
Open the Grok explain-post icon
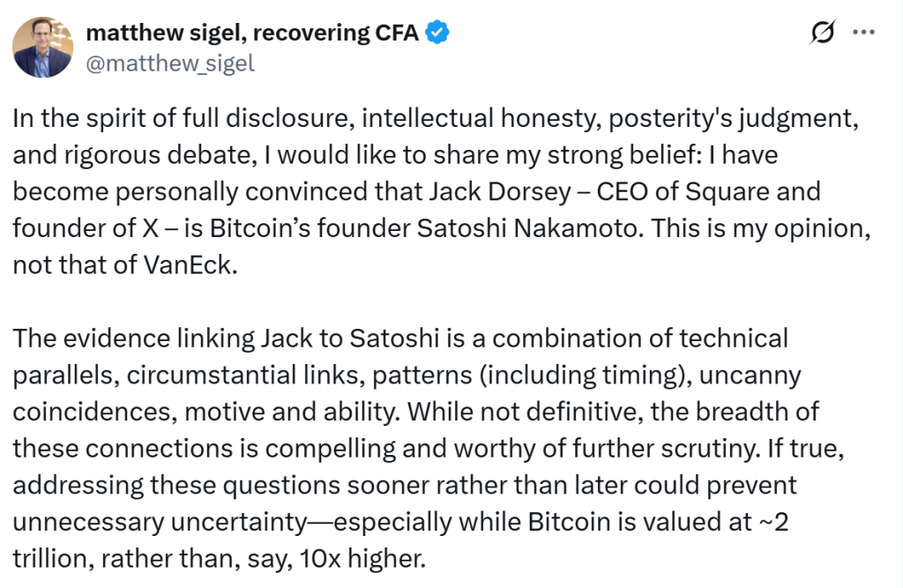pos(822,33)
